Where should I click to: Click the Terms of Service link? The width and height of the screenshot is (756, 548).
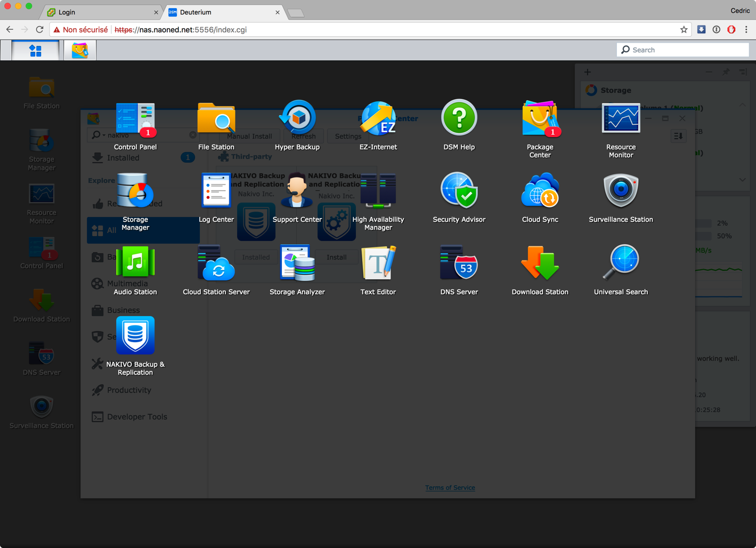450,488
